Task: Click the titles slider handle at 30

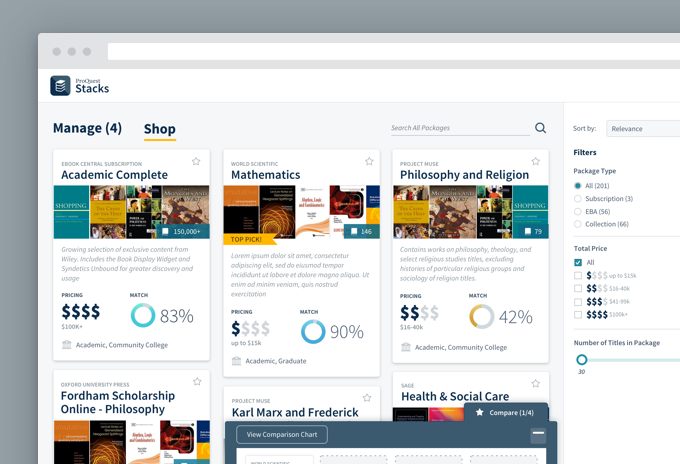Action: coord(582,359)
